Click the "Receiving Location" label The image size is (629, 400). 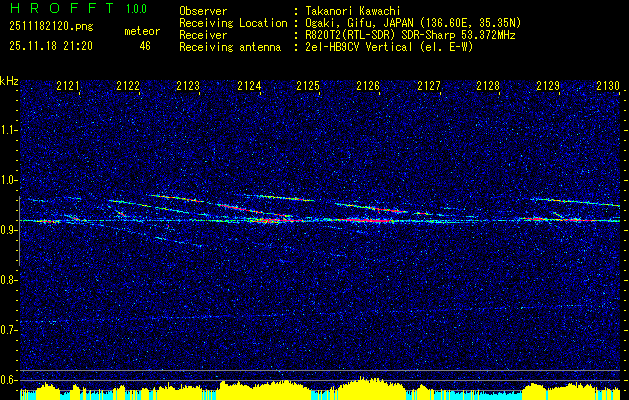click(x=233, y=23)
